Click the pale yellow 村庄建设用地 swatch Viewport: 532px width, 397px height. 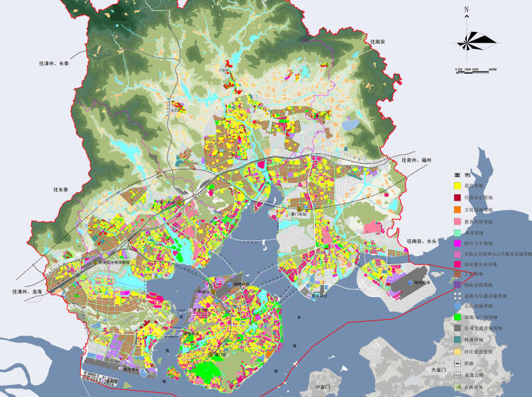[x=458, y=352]
